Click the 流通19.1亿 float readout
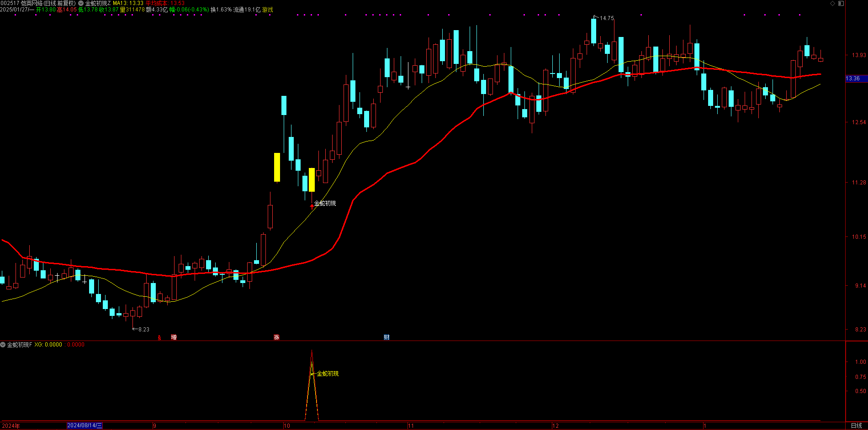The image size is (868, 430). click(247, 10)
